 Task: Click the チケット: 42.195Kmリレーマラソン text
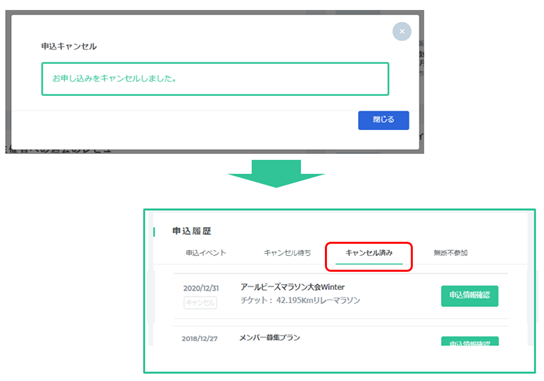[300, 300]
